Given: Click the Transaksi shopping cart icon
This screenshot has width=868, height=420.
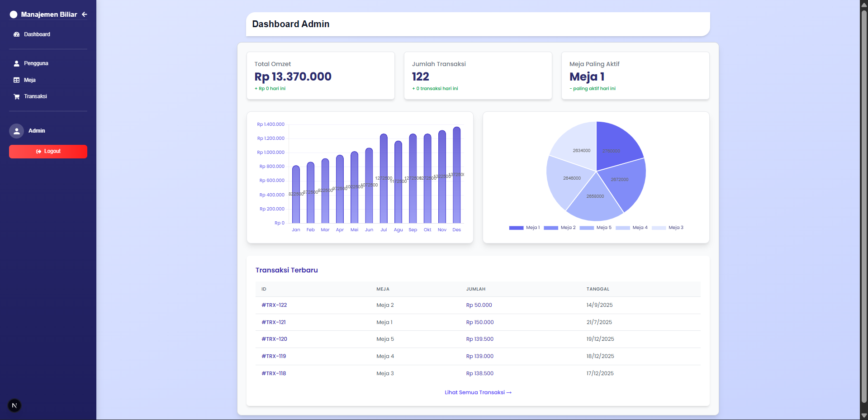Looking at the screenshot, I should (x=17, y=96).
